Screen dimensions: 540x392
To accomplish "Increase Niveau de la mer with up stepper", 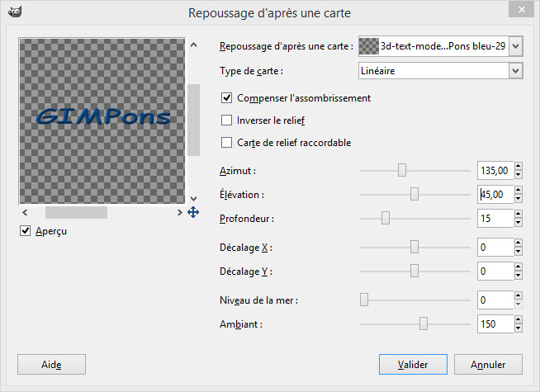I will tap(519, 295).
